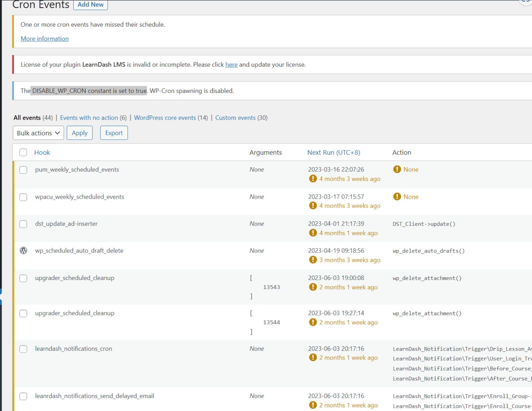532x411 pixels.
Task: Click the DST_Client->update() action text
Action: [x=424, y=224]
